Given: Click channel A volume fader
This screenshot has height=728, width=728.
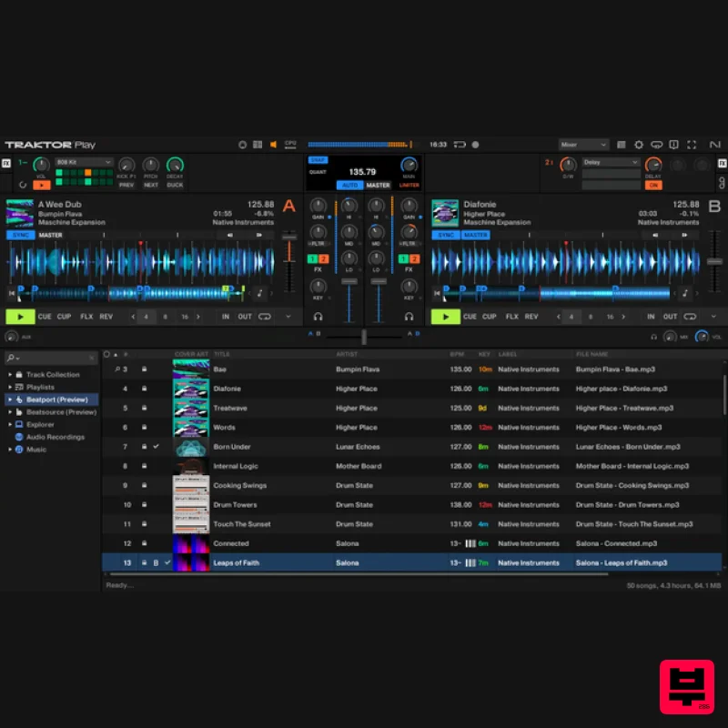Looking at the screenshot, I should (x=349, y=282).
